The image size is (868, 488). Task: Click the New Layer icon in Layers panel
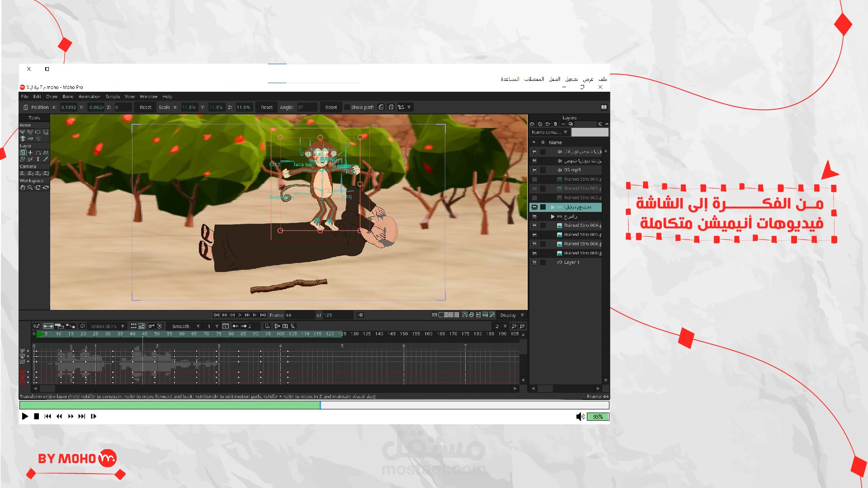[532, 124]
